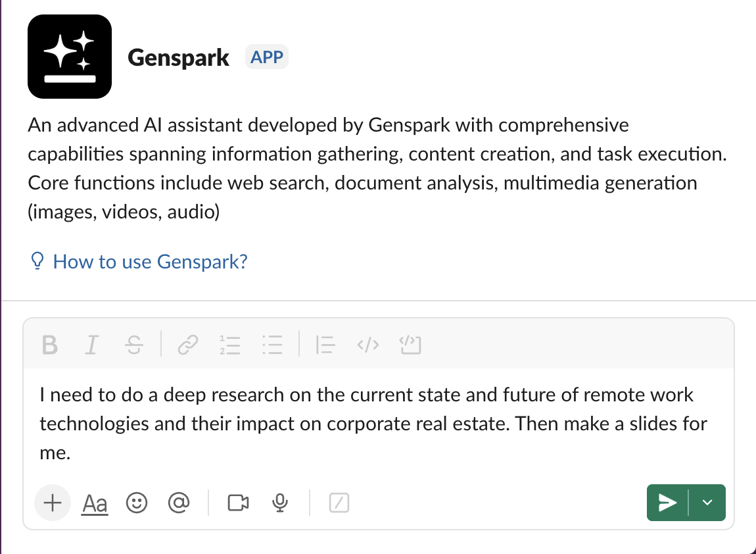Viewport: 756px width, 554px height.
Task: Format selection as inline code
Action: [368, 345]
